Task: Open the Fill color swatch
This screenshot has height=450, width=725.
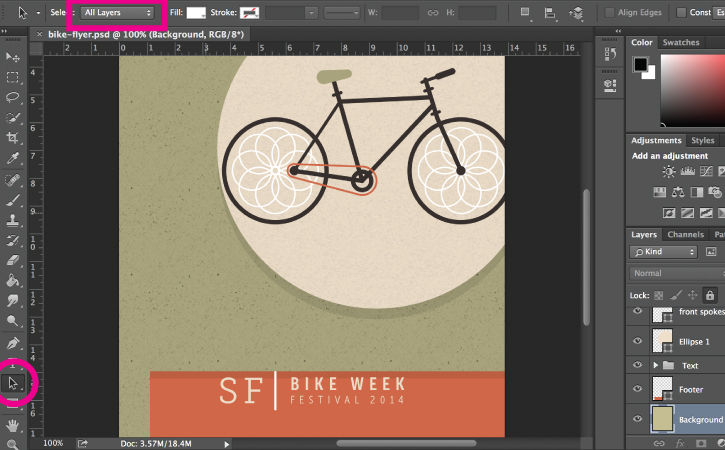Action: [196, 12]
